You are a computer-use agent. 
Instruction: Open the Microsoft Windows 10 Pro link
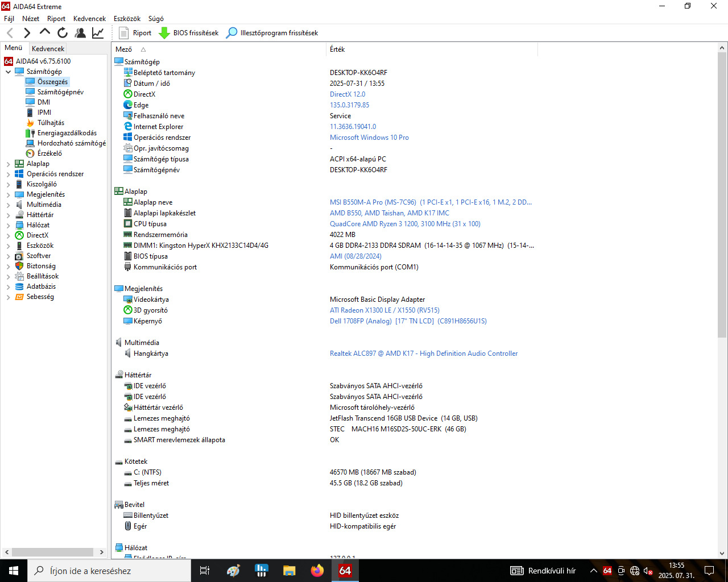pyautogui.click(x=369, y=138)
